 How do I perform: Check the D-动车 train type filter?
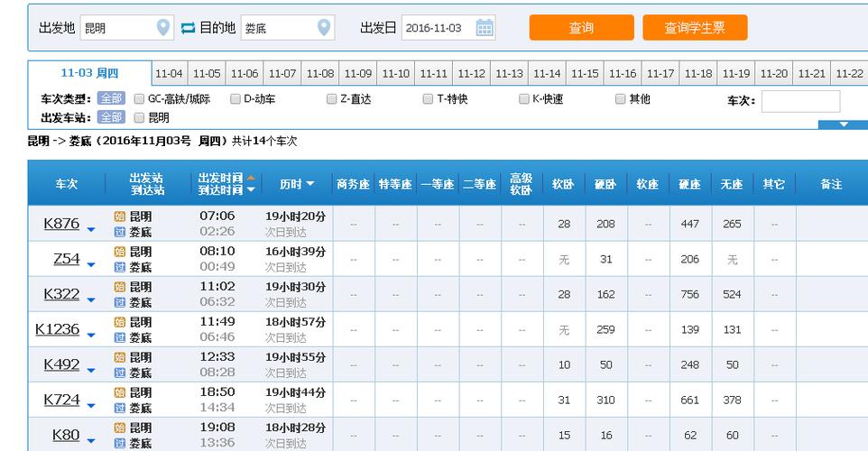[235, 99]
